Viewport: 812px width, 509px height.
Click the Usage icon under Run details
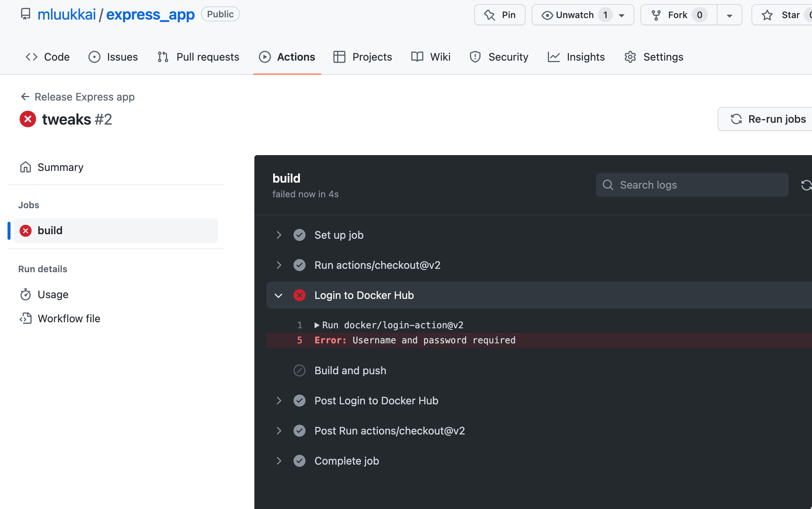point(26,294)
